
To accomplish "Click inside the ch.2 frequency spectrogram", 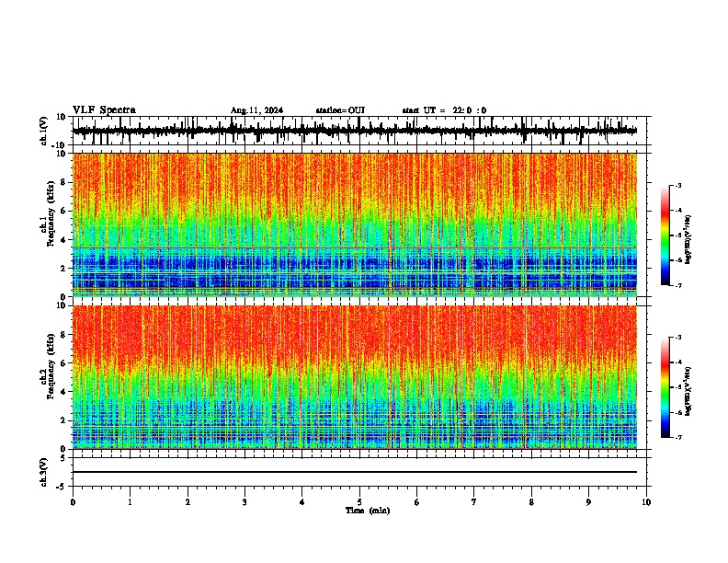I will (x=355, y=377).
